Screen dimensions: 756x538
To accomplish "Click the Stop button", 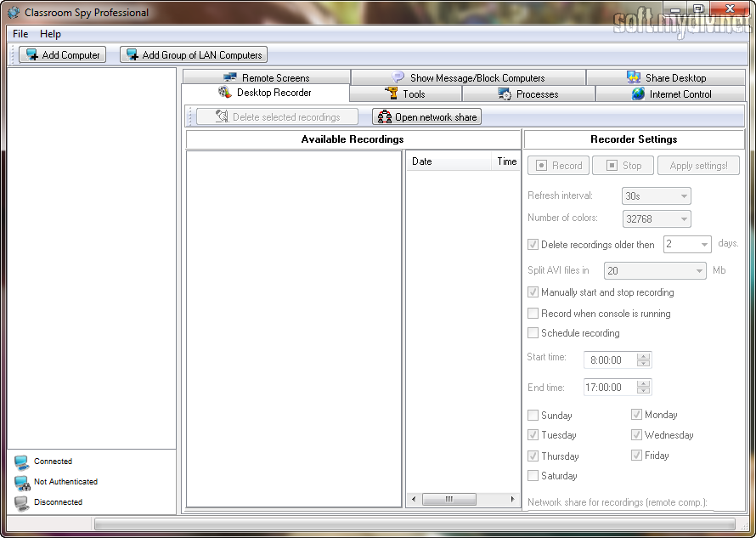I will coord(623,166).
